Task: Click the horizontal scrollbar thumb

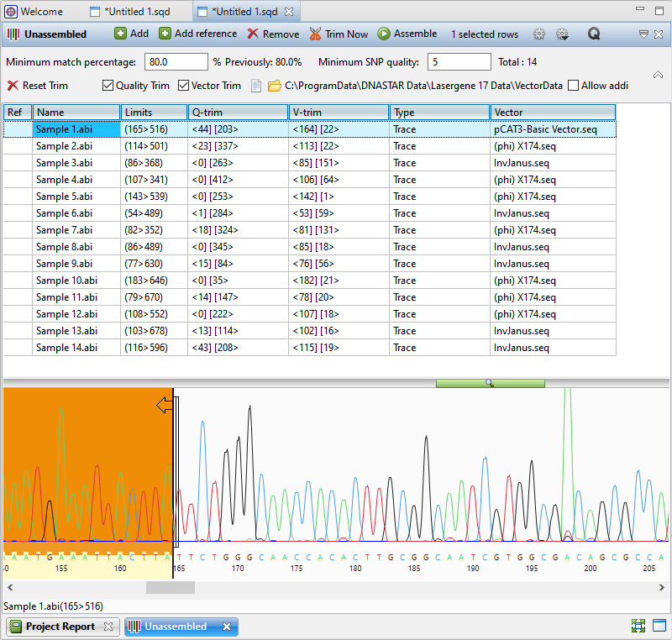Action: [x=171, y=587]
